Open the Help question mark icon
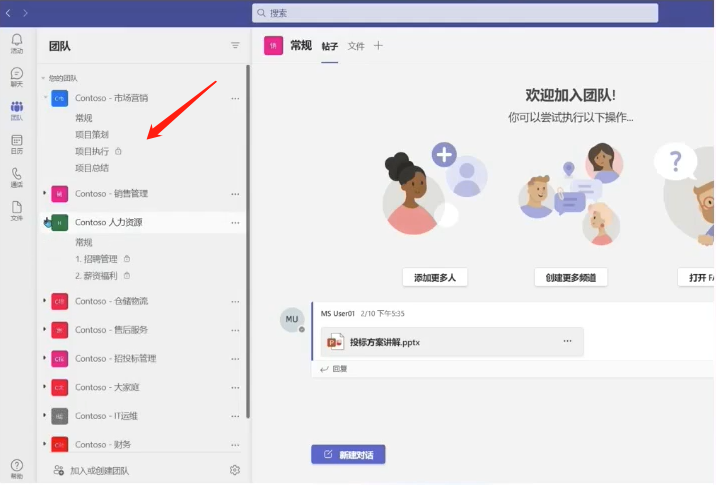 (16, 469)
